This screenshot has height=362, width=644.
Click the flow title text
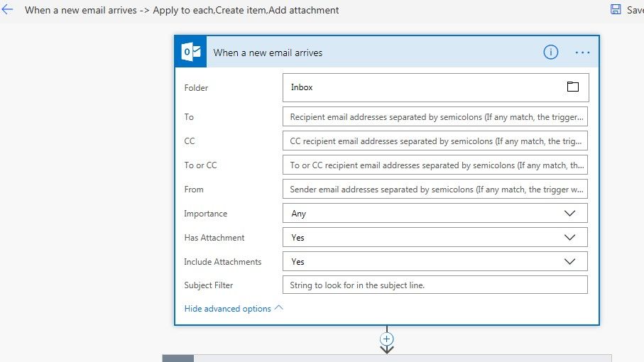[182, 11]
